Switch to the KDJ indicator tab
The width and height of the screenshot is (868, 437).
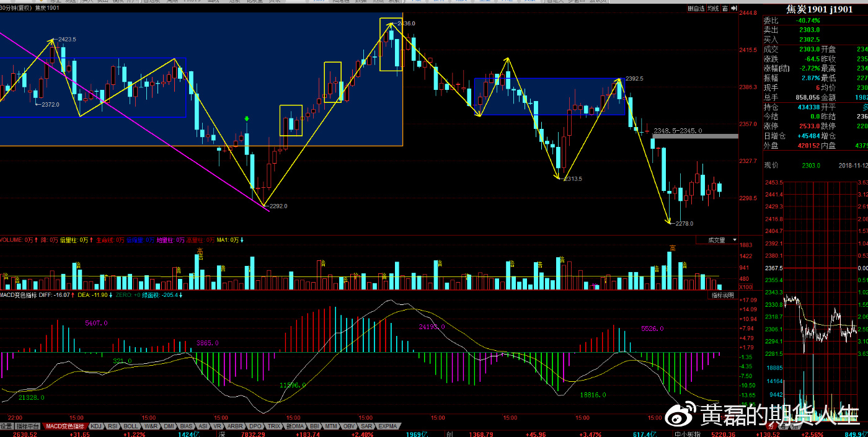point(96,426)
